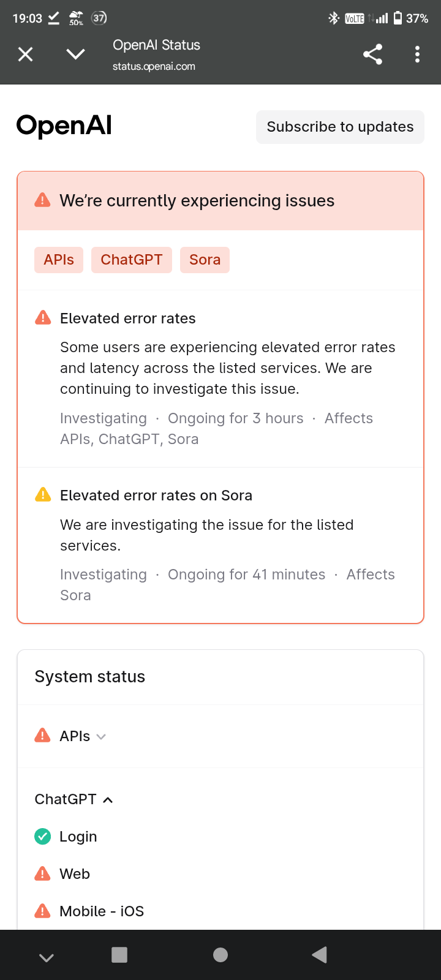The image size is (441, 980).
Task: Open Elevated error rates on Sora incident
Action: 156,496
